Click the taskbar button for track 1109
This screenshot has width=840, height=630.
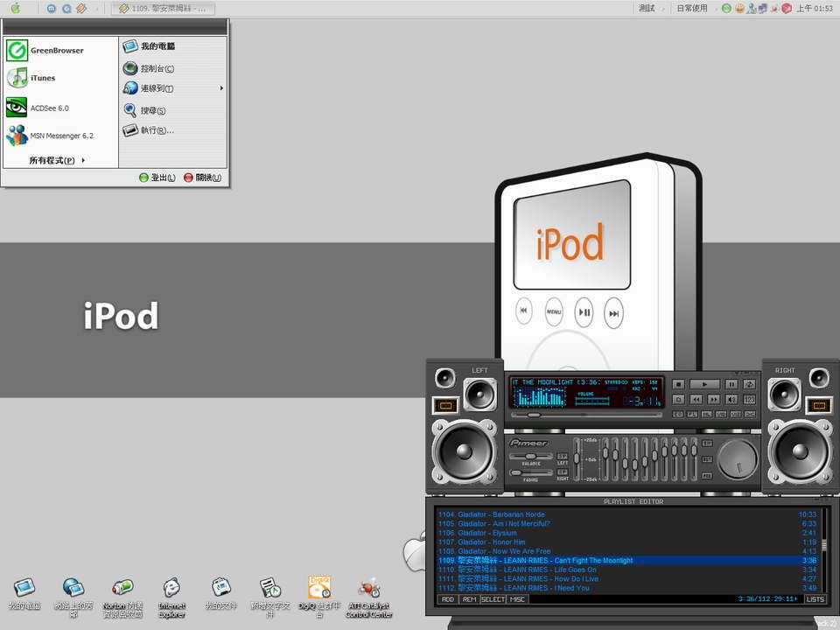[x=163, y=9]
